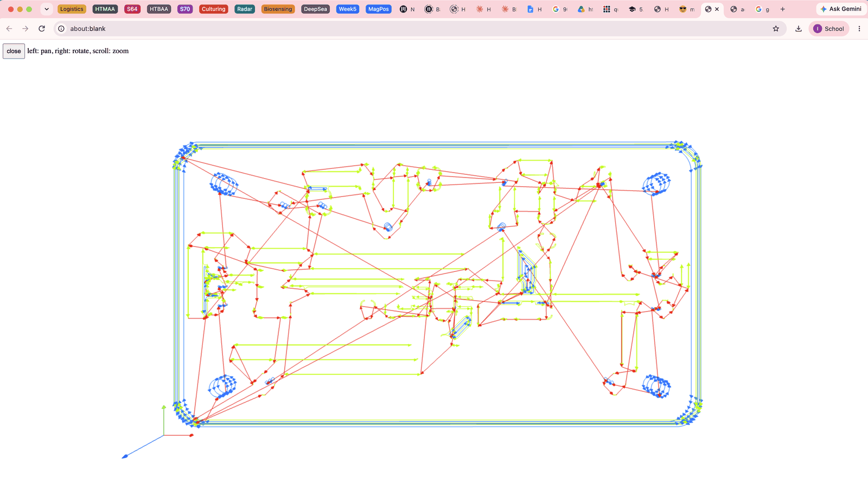Expand the tab search dropdown
This screenshot has height=489, width=868.
click(47, 9)
